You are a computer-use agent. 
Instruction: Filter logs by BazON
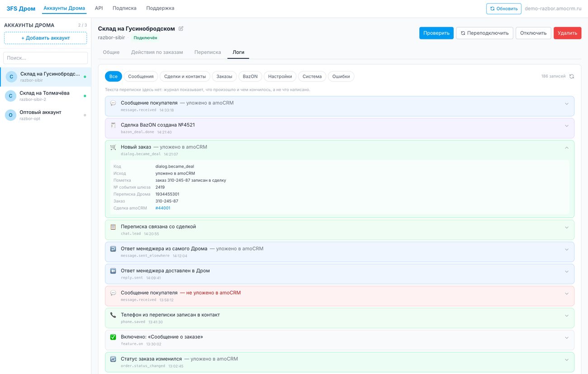(250, 76)
